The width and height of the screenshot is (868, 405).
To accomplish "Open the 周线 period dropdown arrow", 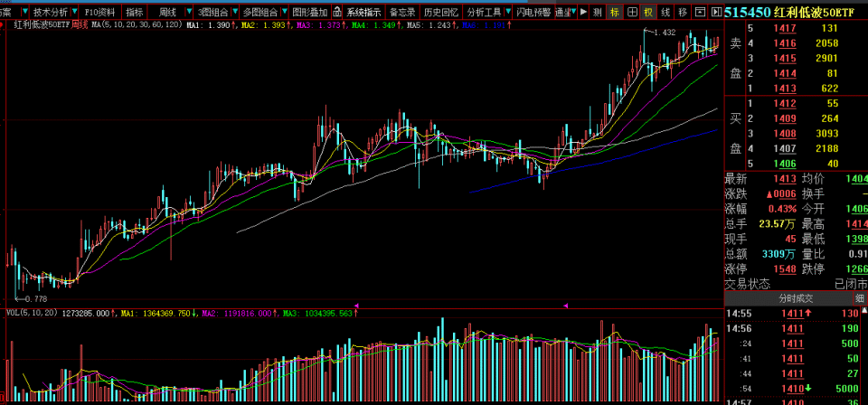I will pyautogui.click(x=189, y=12).
